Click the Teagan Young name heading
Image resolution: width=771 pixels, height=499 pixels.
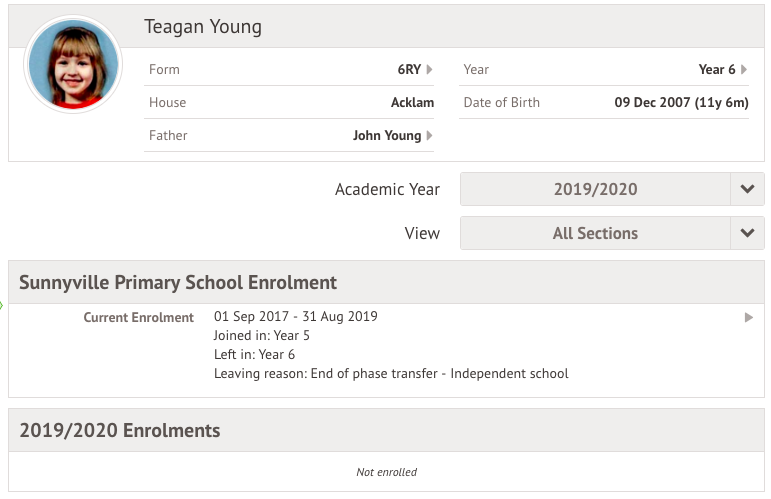click(203, 27)
